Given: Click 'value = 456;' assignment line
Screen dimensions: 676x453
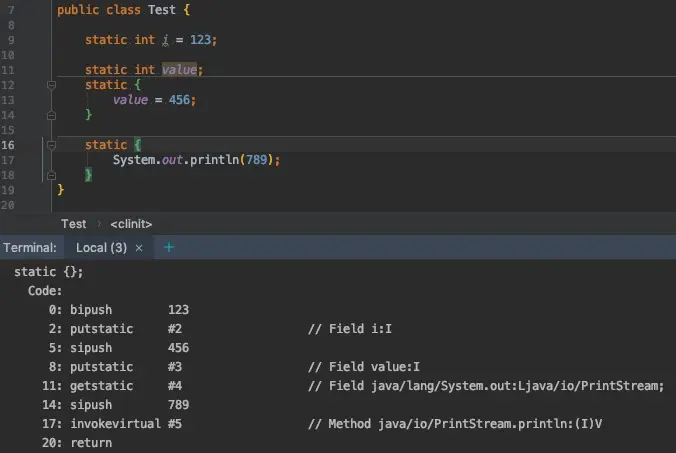Looking at the screenshot, I should (154, 100).
